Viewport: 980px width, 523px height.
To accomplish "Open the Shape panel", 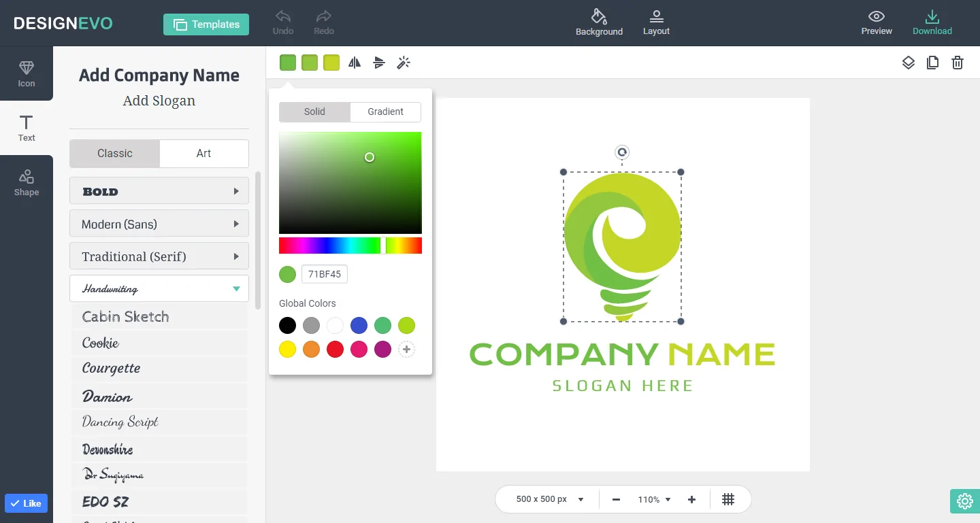I will point(27,182).
